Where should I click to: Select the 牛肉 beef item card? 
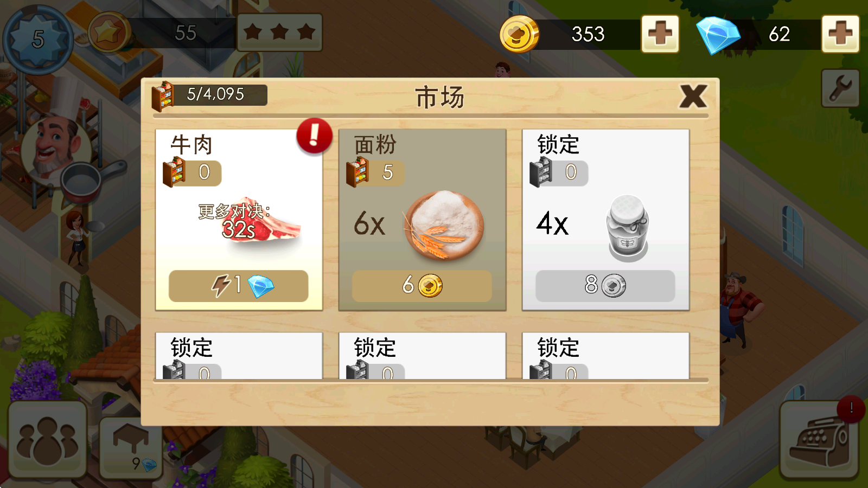tap(239, 220)
